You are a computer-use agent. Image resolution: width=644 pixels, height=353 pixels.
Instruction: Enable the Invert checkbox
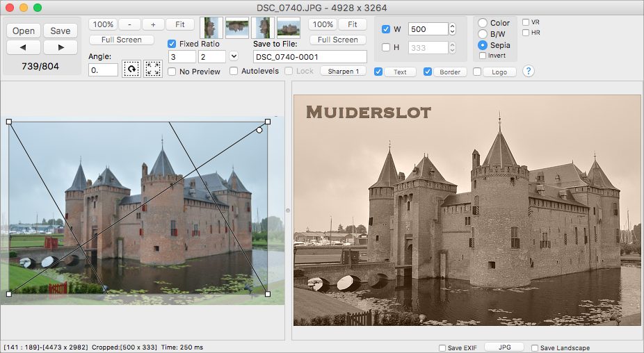[x=483, y=56]
